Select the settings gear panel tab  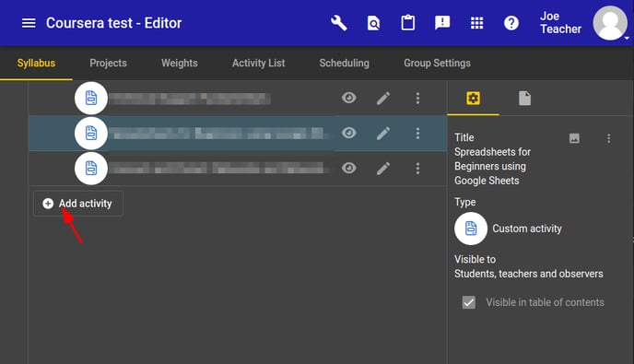tap(473, 99)
